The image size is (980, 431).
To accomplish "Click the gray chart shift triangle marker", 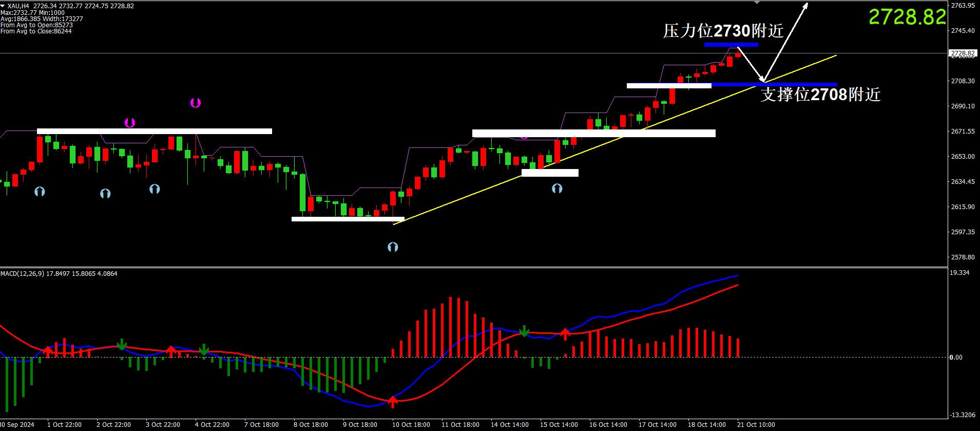I will pos(757,3).
